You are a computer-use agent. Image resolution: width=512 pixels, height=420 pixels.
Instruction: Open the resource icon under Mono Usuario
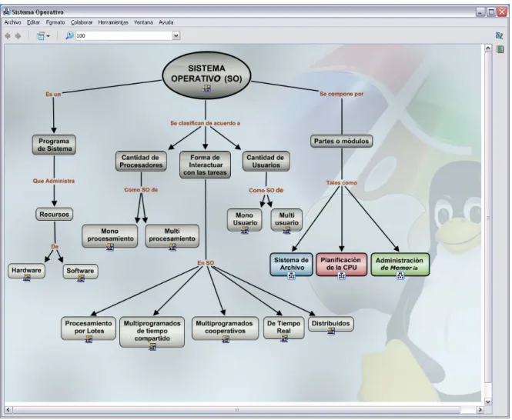click(245, 231)
